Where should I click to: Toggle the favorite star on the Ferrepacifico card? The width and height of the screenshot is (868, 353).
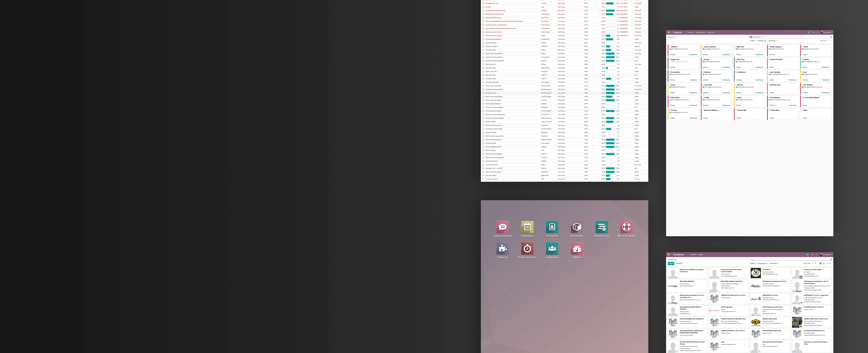[x=670, y=72]
